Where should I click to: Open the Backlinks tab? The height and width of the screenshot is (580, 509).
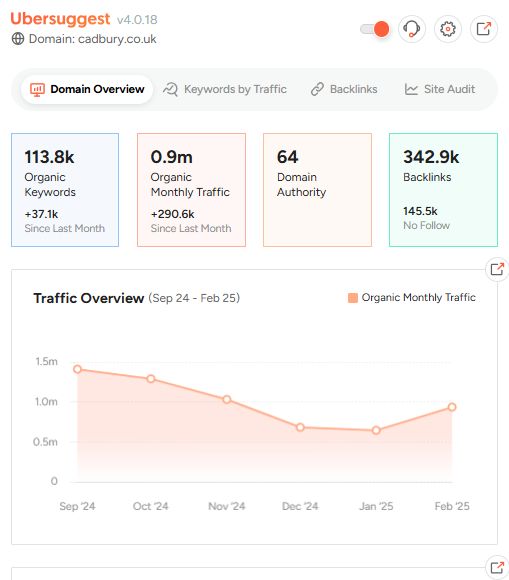click(x=344, y=89)
